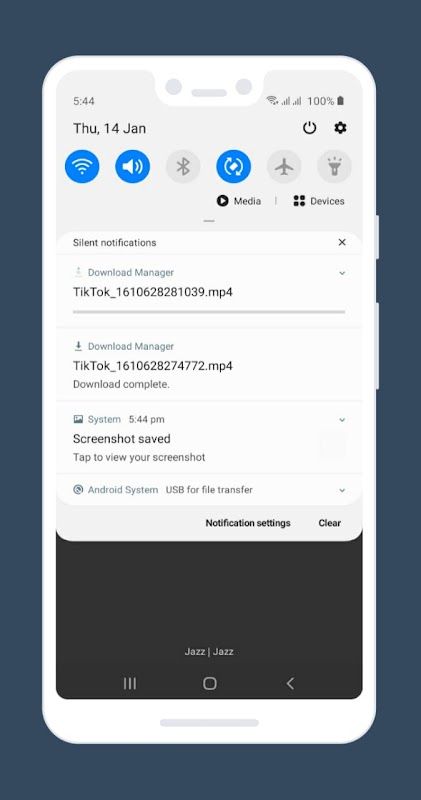Open the power menu icon
Screen dimensions: 421x800
pos(309,128)
